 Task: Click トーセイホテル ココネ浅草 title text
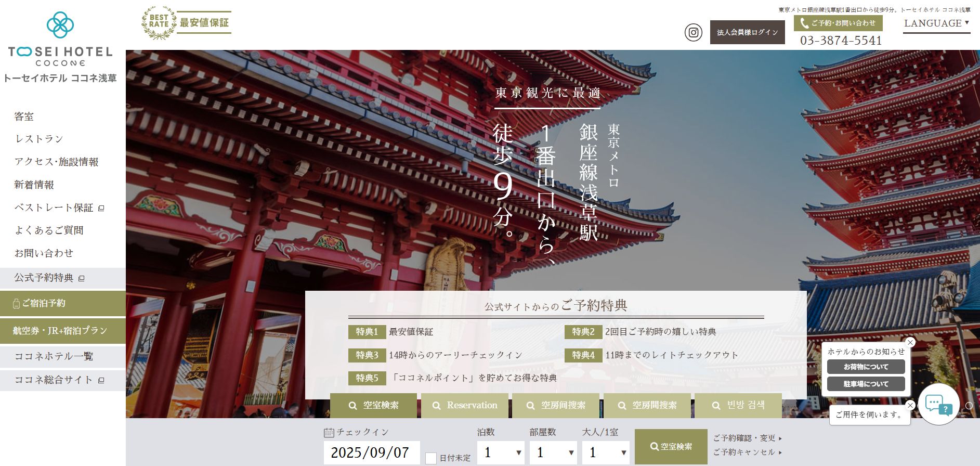coord(60,79)
